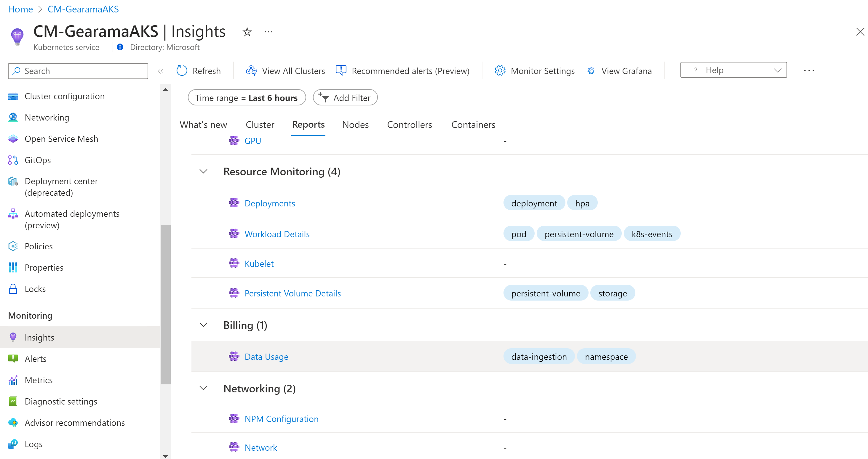Click the Locks padlock icon

[13, 289]
